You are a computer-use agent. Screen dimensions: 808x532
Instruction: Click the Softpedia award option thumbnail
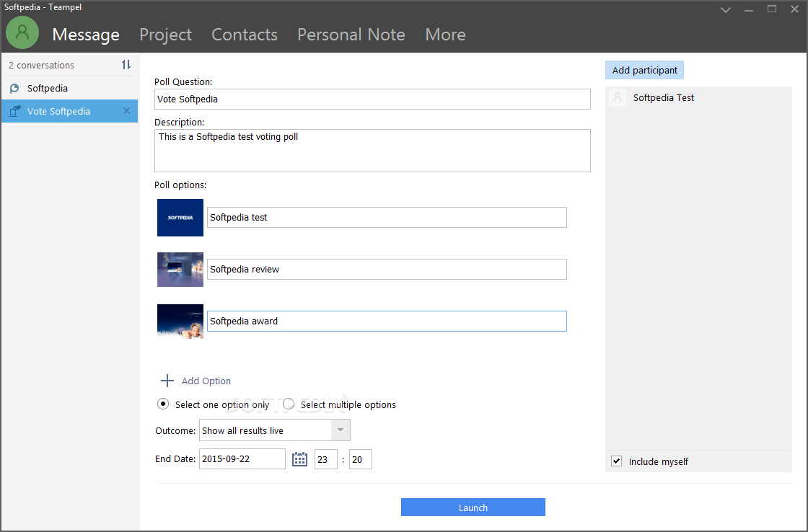coord(180,322)
